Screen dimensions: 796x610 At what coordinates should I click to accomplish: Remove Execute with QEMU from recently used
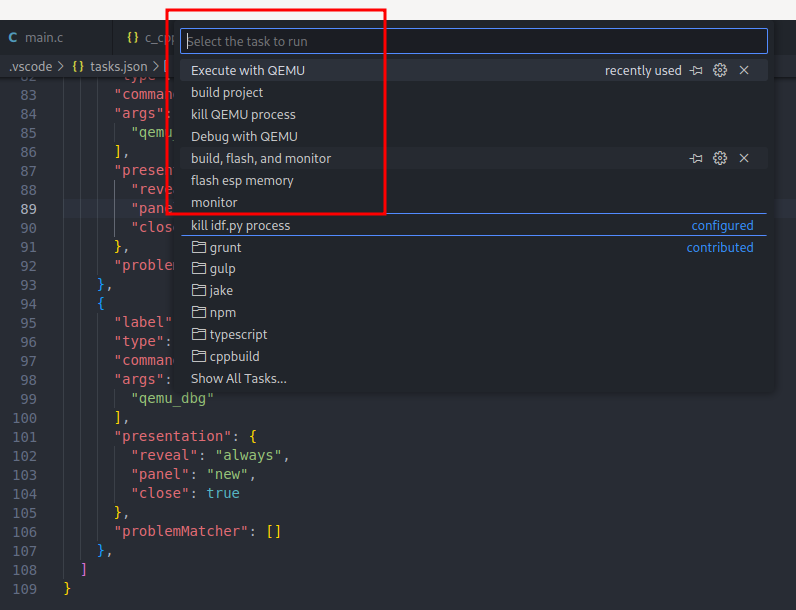744,71
